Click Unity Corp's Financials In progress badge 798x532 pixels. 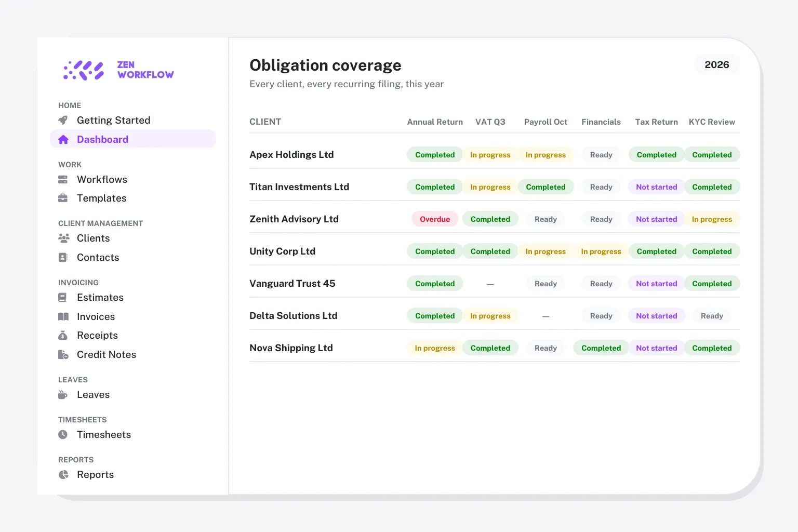tap(601, 251)
